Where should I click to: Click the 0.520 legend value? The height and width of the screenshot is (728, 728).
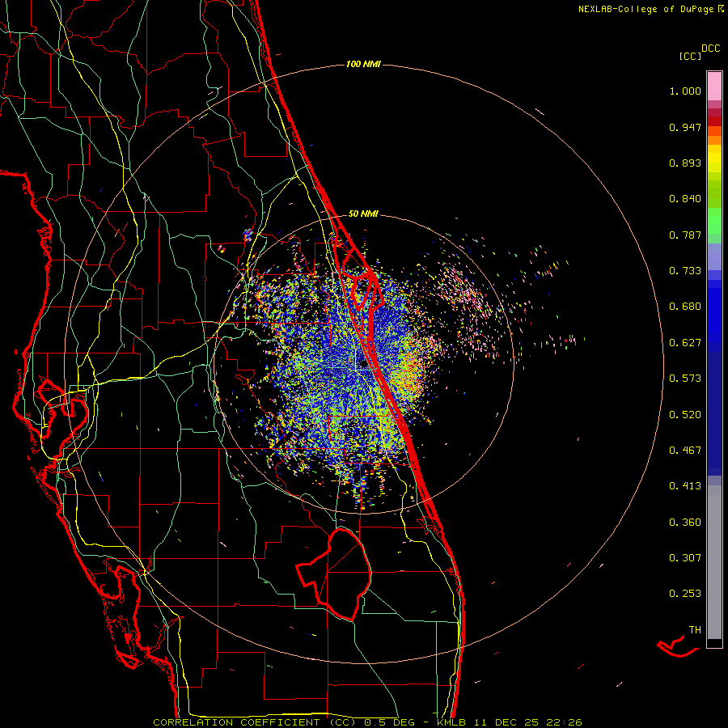tap(685, 415)
